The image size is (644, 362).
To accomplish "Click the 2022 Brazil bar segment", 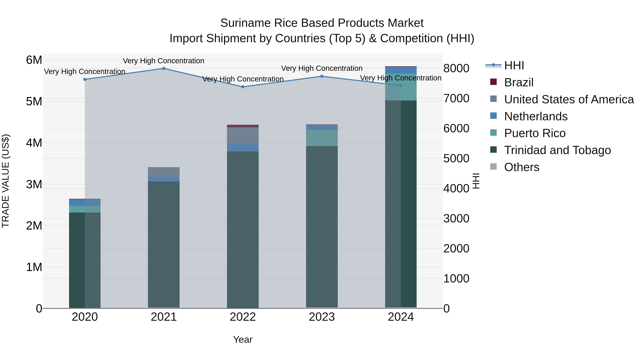I will click(x=243, y=126).
